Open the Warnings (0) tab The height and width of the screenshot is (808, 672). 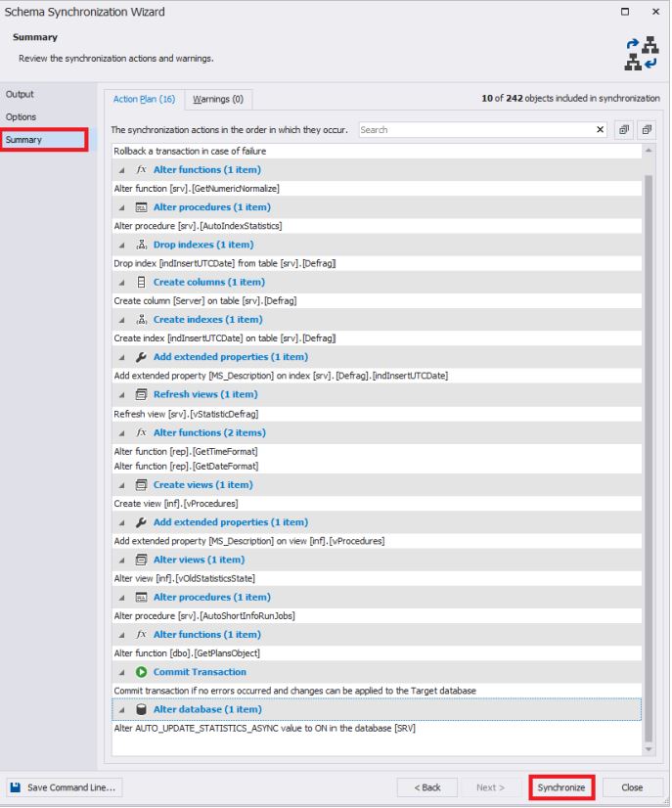pyautogui.click(x=218, y=99)
